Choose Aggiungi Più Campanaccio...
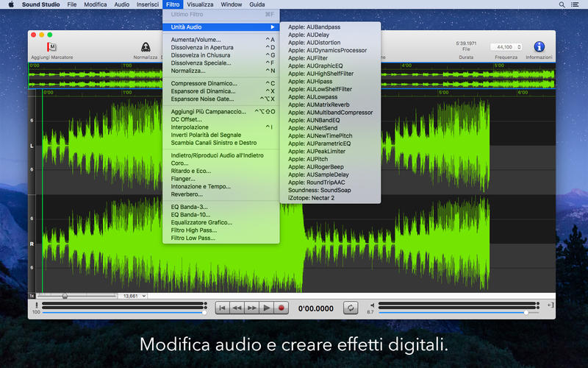The image size is (588, 368). 221,112
